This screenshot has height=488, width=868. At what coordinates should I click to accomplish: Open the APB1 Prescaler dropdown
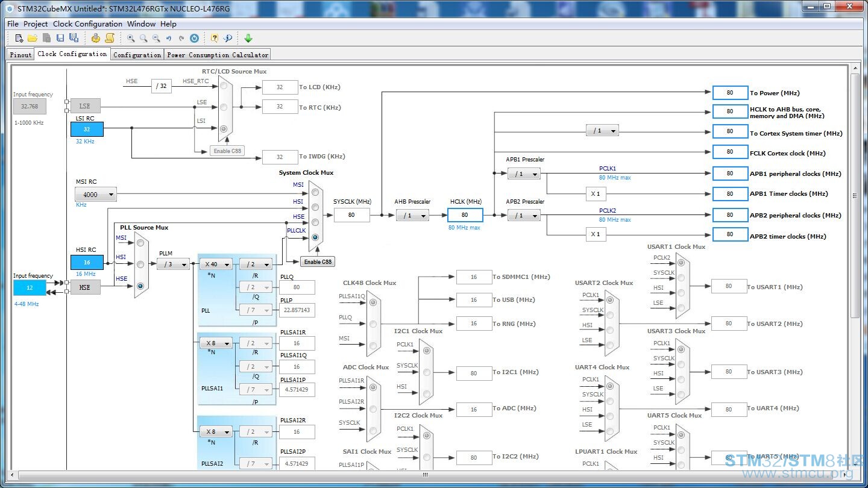[523, 174]
